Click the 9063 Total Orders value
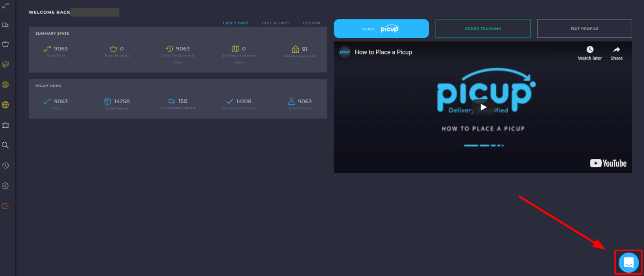The image size is (644, 276). [x=305, y=101]
